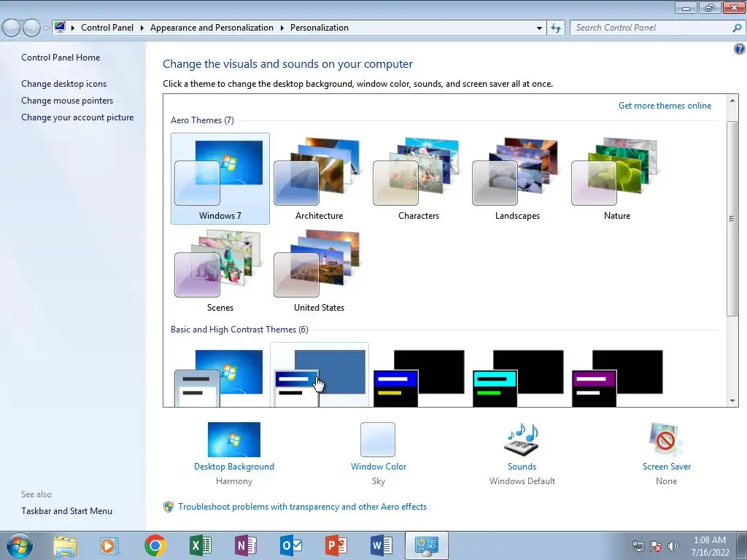747x560 pixels.
Task: Click the Window Color link text
Action: click(379, 467)
